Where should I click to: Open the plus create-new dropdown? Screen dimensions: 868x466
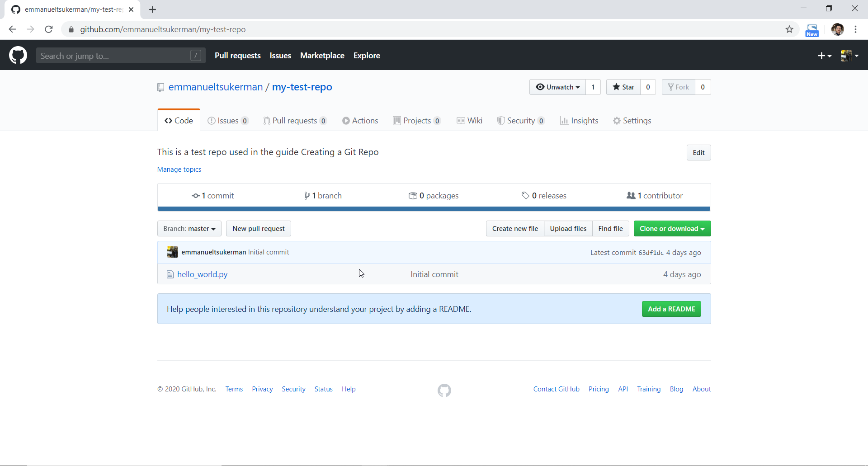point(825,56)
